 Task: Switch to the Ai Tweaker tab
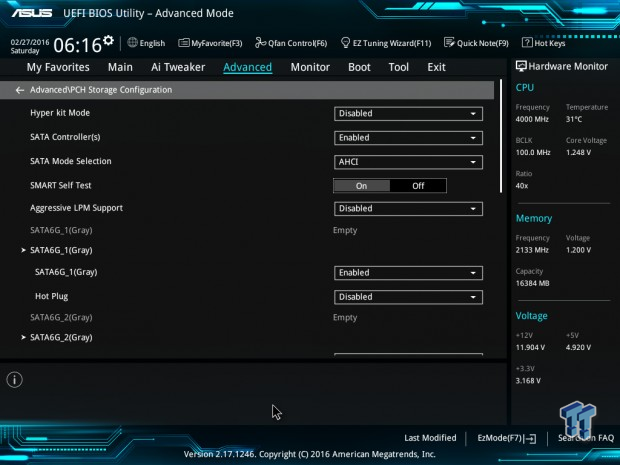tap(178, 67)
